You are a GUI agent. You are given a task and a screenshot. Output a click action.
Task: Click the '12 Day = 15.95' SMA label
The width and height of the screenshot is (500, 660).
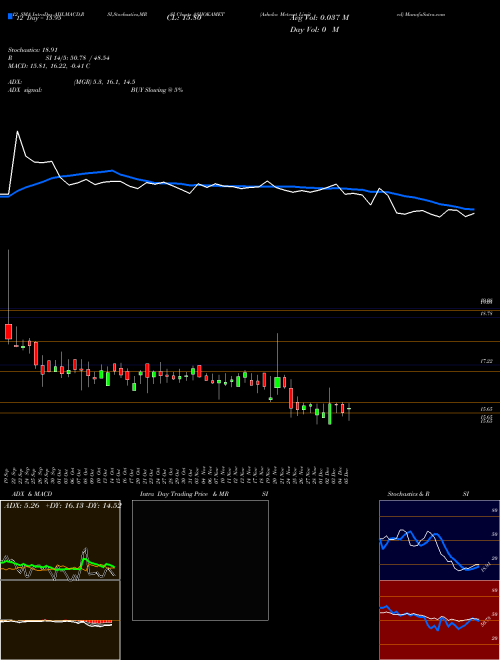coord(37,18)
